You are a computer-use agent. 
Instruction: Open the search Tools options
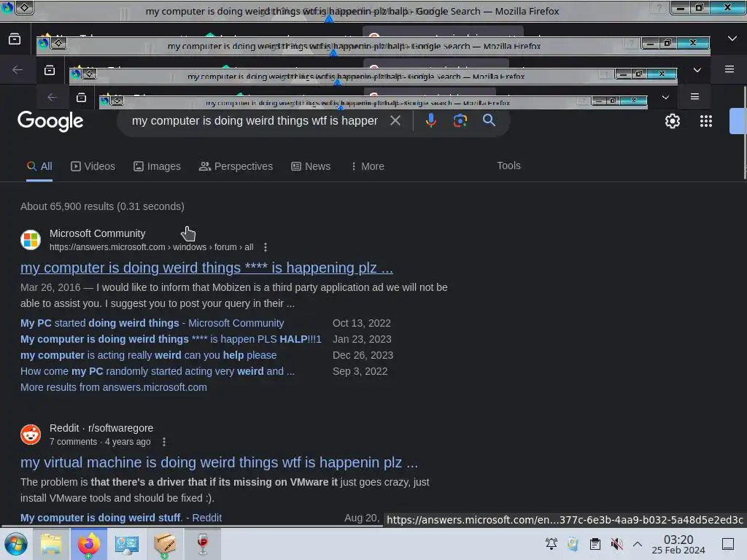click(508, 166)
